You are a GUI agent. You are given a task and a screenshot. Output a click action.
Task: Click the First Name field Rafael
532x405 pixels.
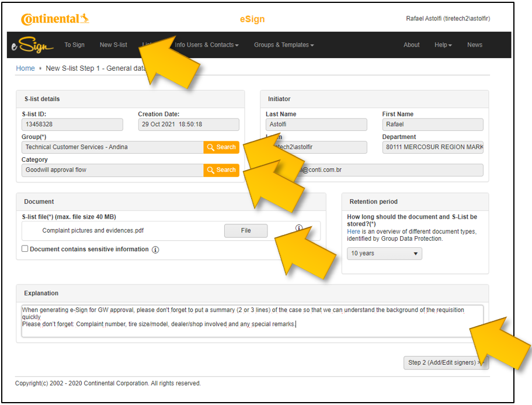click(x=433, y=124)
